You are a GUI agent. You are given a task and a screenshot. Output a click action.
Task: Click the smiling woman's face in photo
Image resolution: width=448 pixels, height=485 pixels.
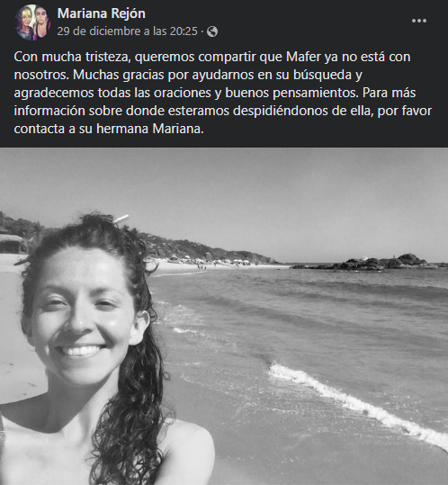pos(82,319)
